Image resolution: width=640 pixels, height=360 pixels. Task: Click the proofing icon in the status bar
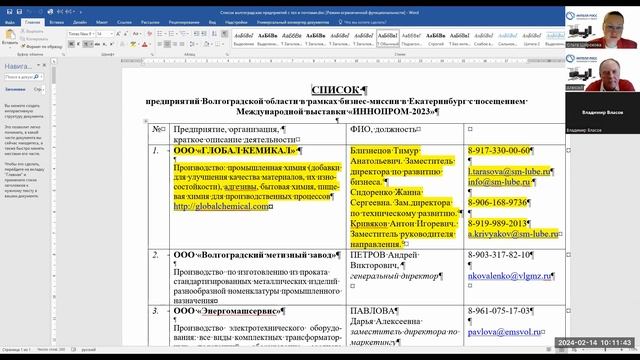coord(73,350)
